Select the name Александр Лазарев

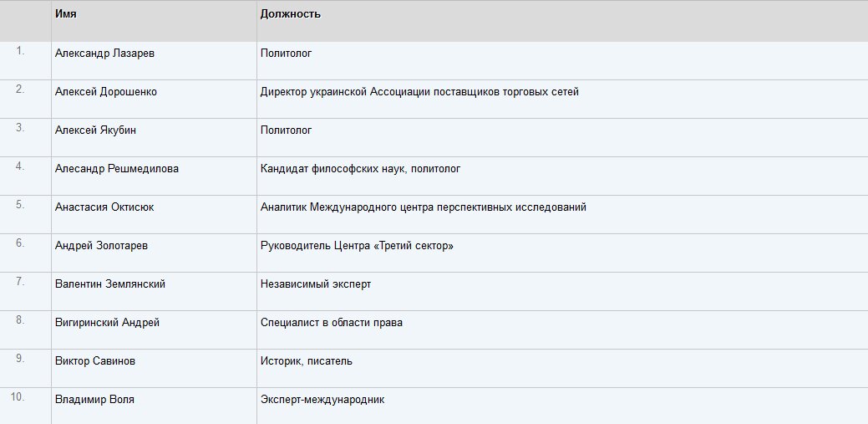coord(104,54)
